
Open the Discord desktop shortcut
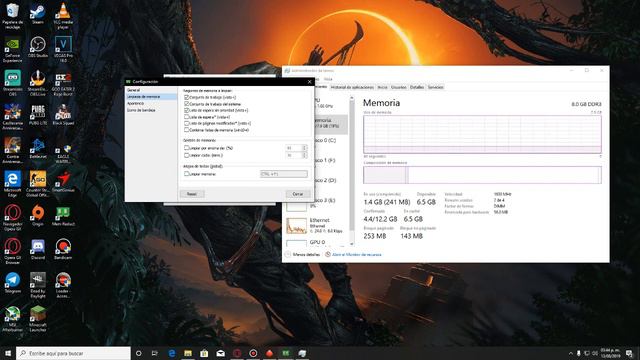[x=38, y=249]
